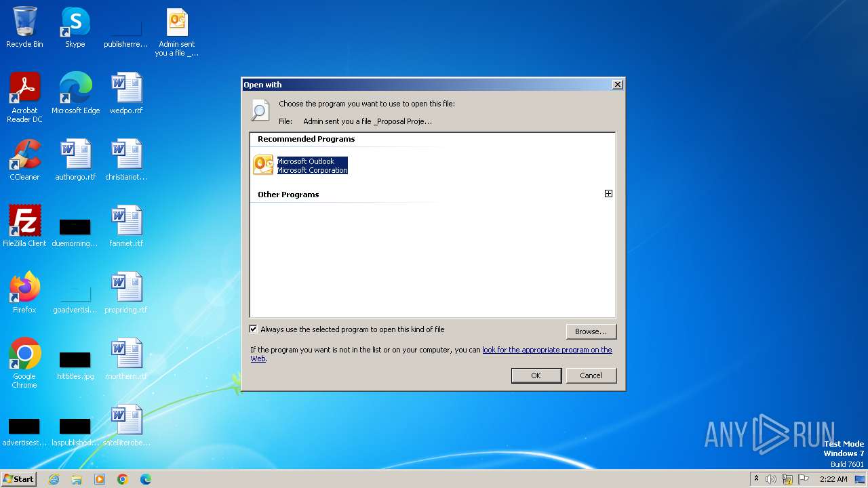Launch Chrome from the taskbar
This screenshot has height=488, width=868.
(x=123, y=479)
